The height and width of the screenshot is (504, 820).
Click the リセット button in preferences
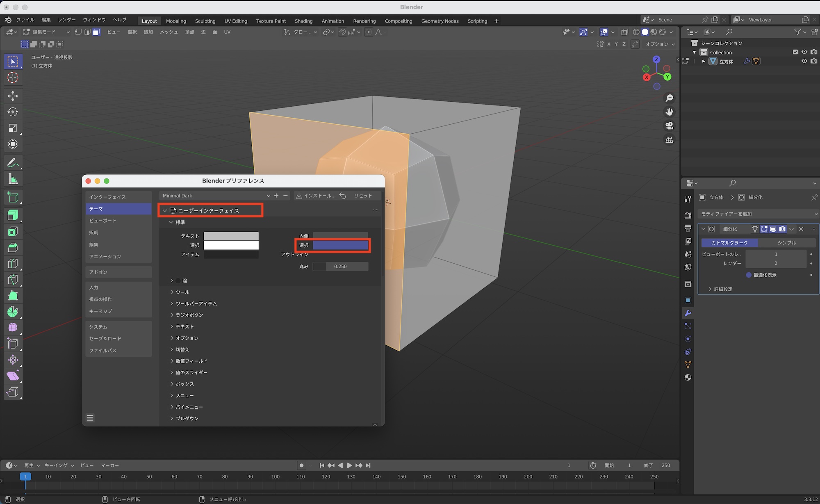(x=362, y=196)
